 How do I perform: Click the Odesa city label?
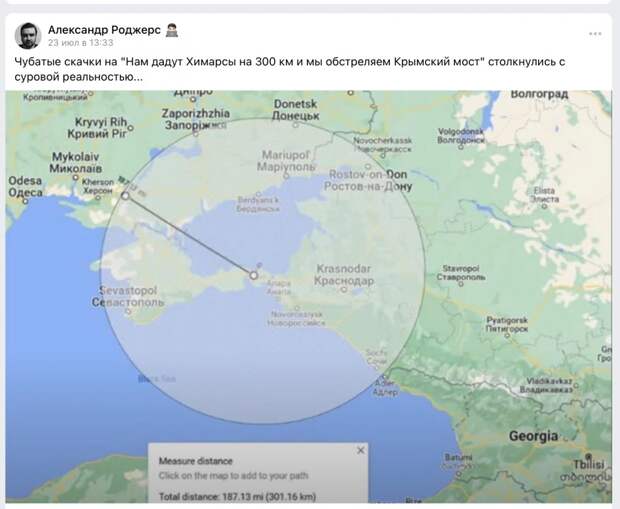coord(26,187)
